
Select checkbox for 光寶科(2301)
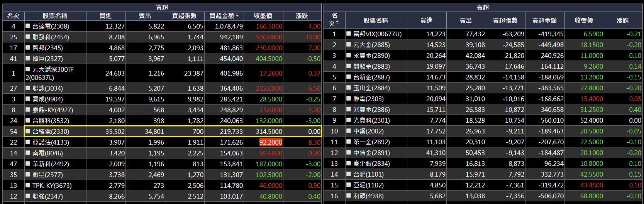point(349,120)
